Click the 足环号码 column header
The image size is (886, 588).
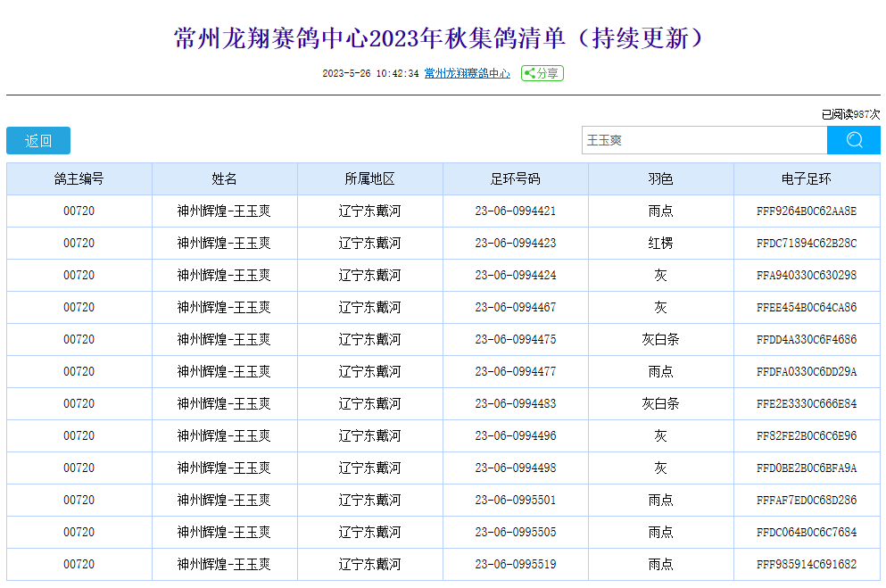click(515, 178)
